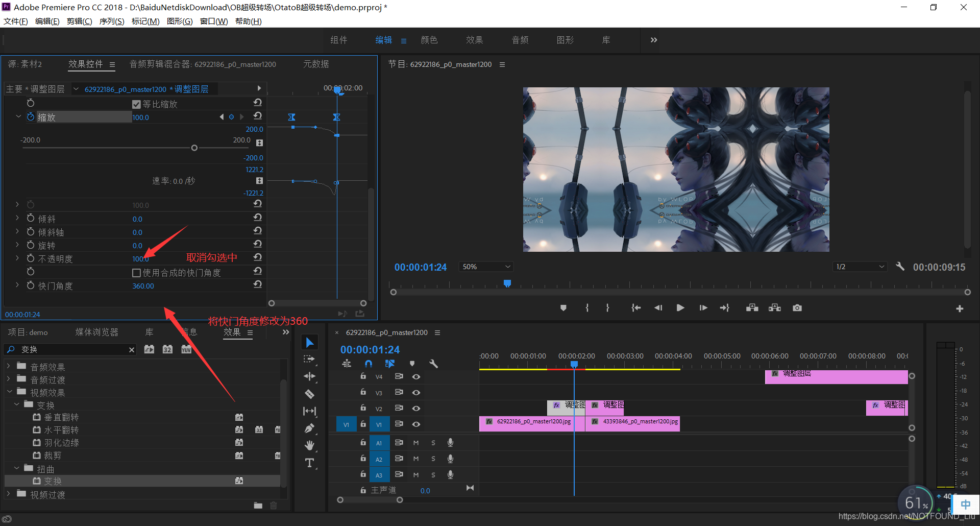980x526 pixels.
Task: Open program monitor settings wrench
Action: [900, 267]
